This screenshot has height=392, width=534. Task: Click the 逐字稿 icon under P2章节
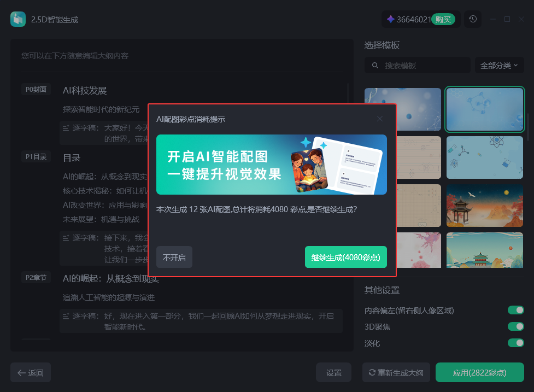pos(66,316)
